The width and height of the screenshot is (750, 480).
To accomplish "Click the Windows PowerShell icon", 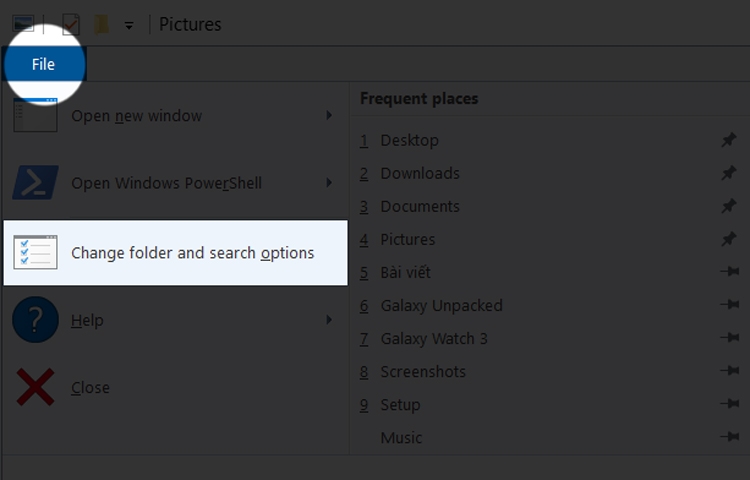I will coord(35,184).
